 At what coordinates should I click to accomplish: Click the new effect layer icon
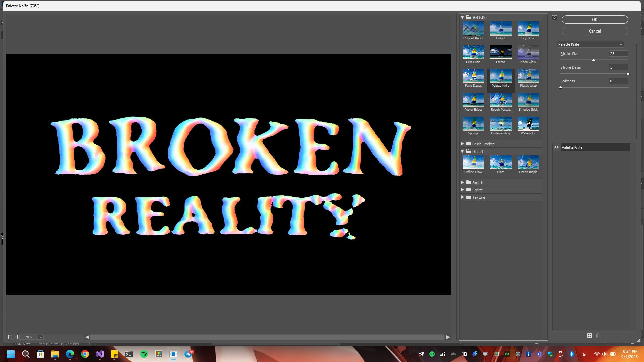[x=589, y=335]
